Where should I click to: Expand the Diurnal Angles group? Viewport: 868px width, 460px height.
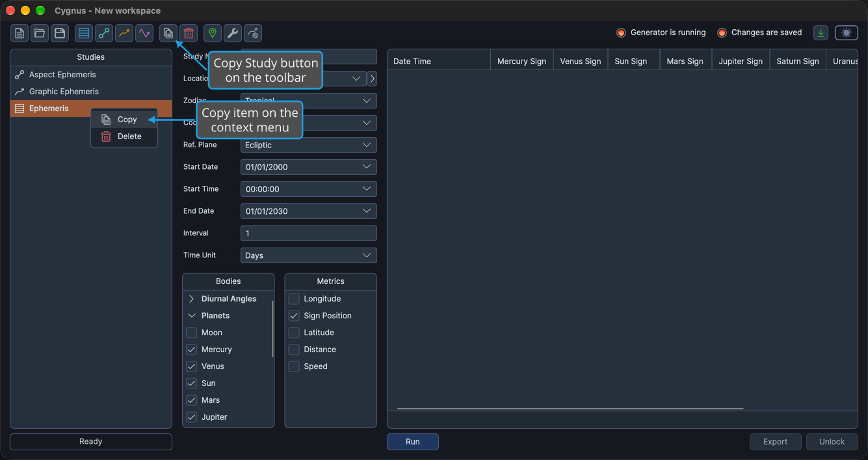pos(192,299)
